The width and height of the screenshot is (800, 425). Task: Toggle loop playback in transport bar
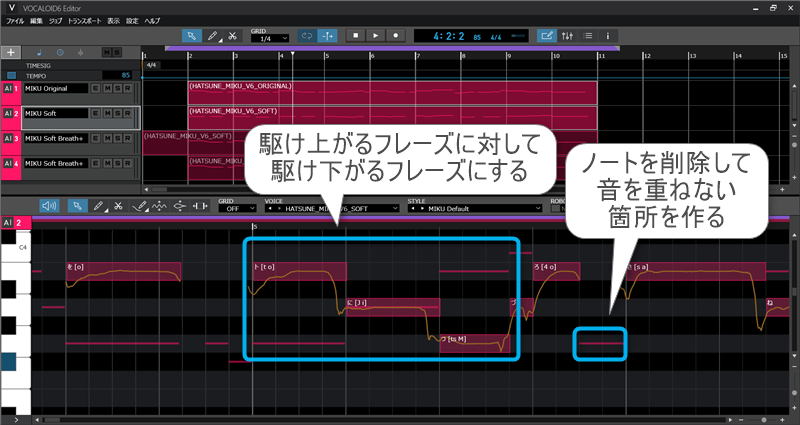pos(307,36)
